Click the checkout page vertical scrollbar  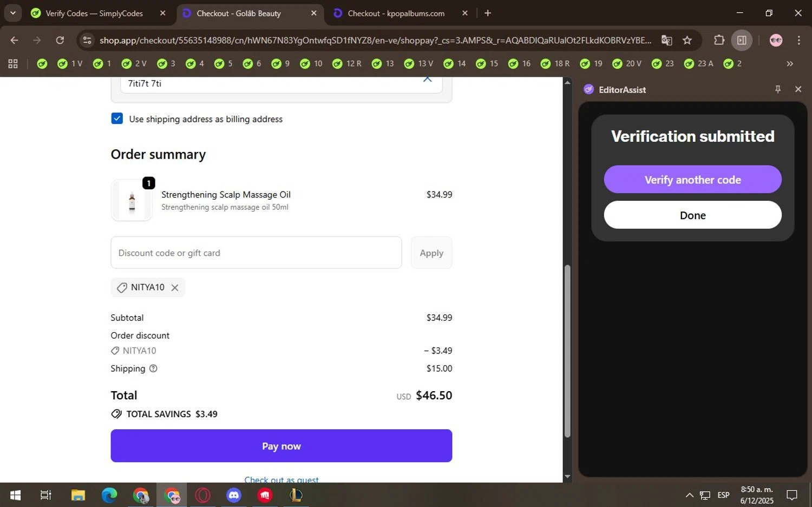pos(567,351)
